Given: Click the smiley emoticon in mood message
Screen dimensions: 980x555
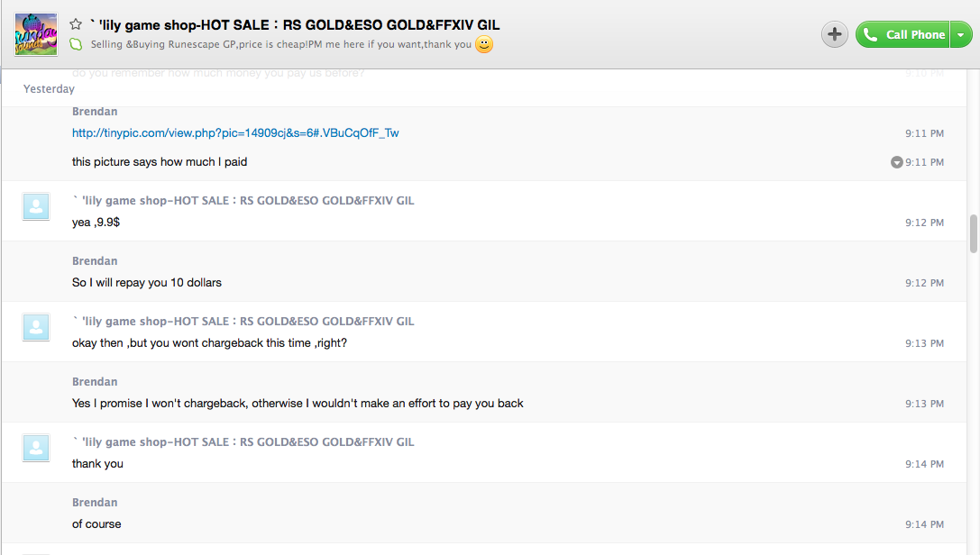Looking at the screenshot, I should click(x=484, y=44).
